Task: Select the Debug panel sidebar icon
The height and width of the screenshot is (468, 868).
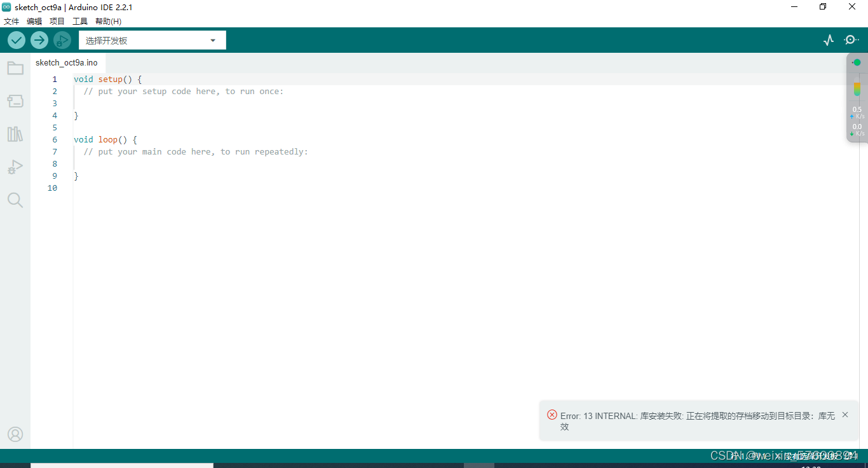Action: (15, 167)
